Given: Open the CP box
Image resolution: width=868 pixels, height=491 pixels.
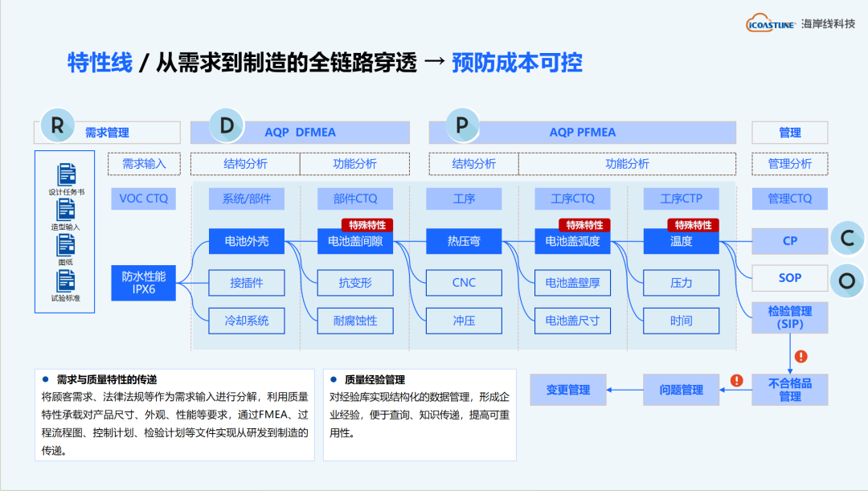Looking at the screenshot, I should (x=790, y=241).
